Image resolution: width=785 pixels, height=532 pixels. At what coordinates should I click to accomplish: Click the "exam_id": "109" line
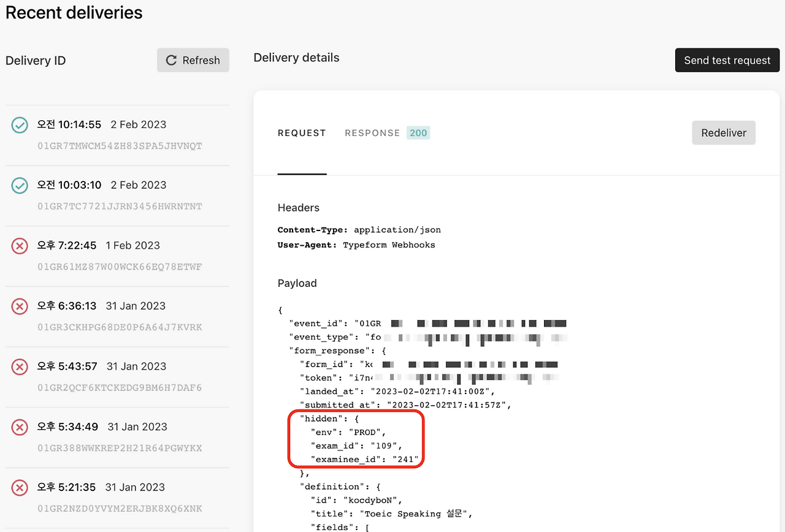[356, 446]
